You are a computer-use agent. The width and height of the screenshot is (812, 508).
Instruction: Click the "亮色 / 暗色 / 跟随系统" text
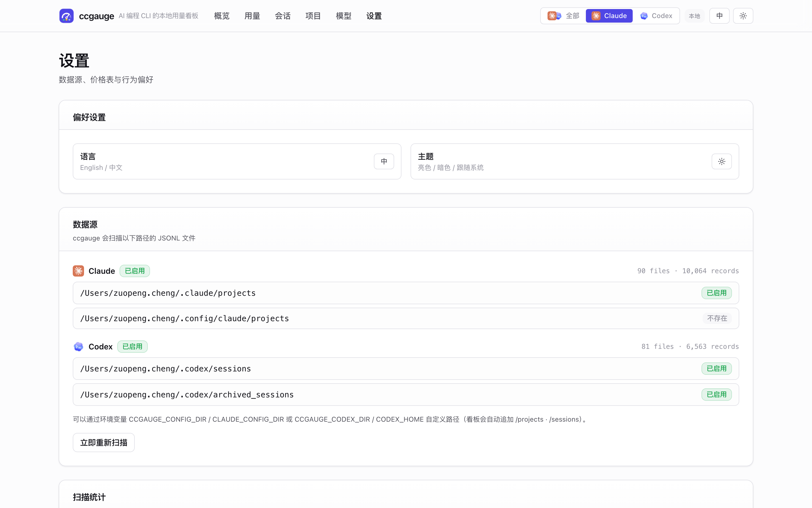click(x=451, y=168)
